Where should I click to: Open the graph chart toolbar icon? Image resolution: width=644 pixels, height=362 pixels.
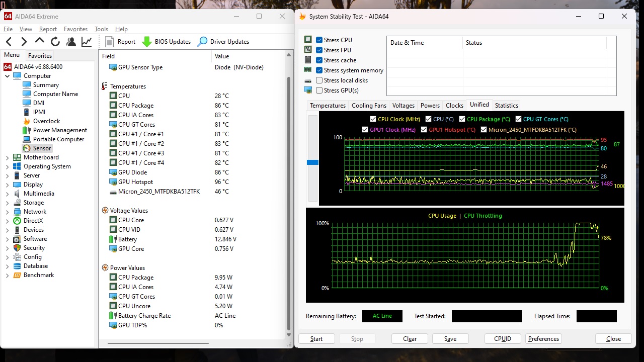point(87,42)
